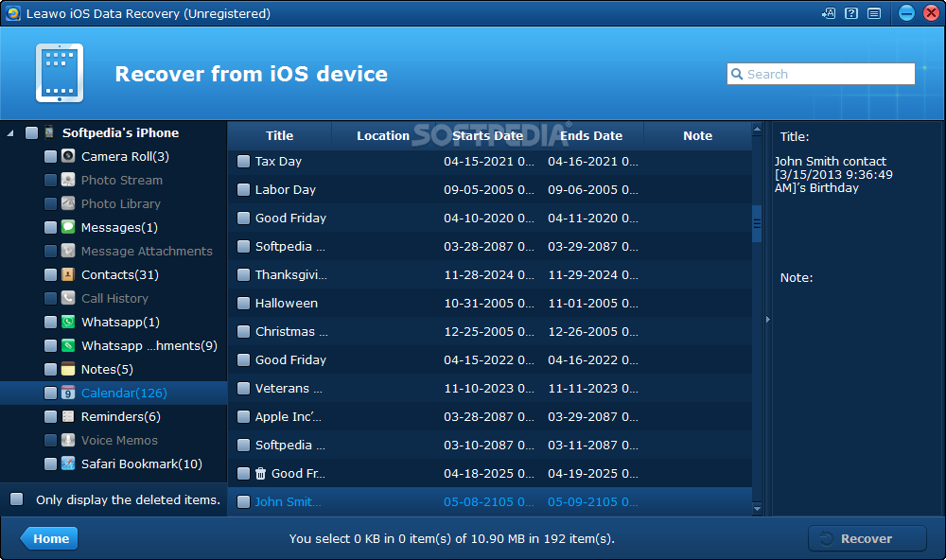
Task: Check the Tax Day row checkbox
Action: [243, 161]
